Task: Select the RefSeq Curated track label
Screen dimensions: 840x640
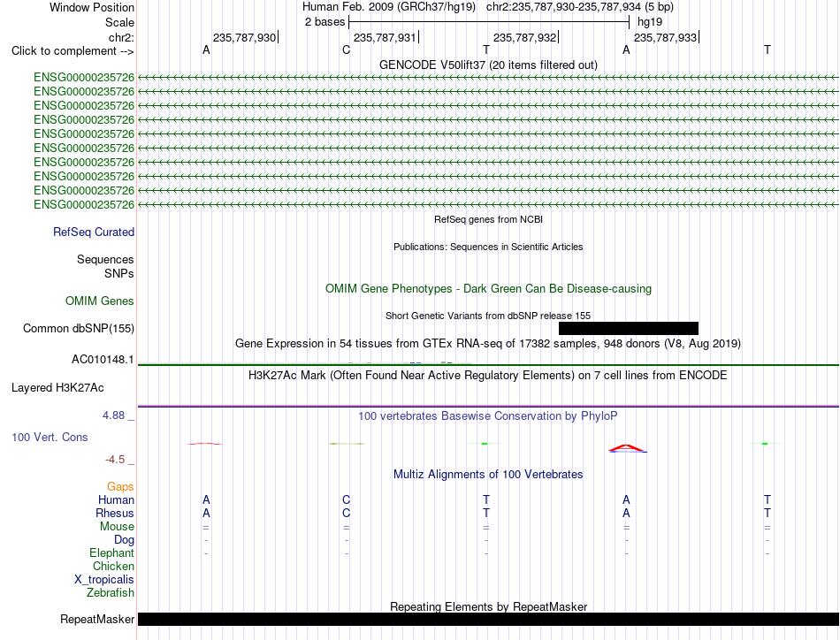Action: (x=93, y=232)
